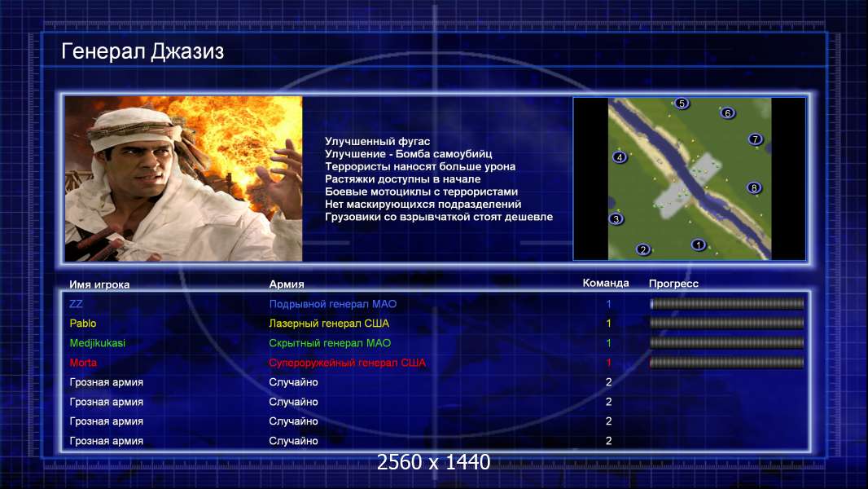
Task: Click start position marker 3 on minimap
Action: coord(616,218)
